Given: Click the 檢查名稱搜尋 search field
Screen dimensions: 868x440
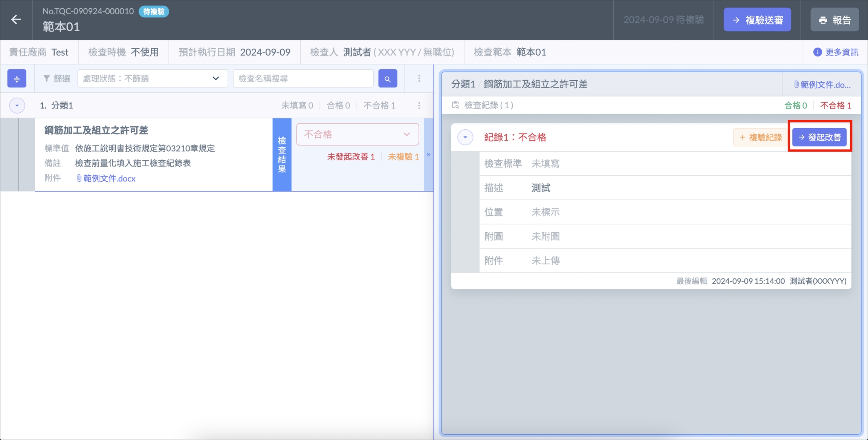Looking at the screenshot, I should [x=303, y=78].
